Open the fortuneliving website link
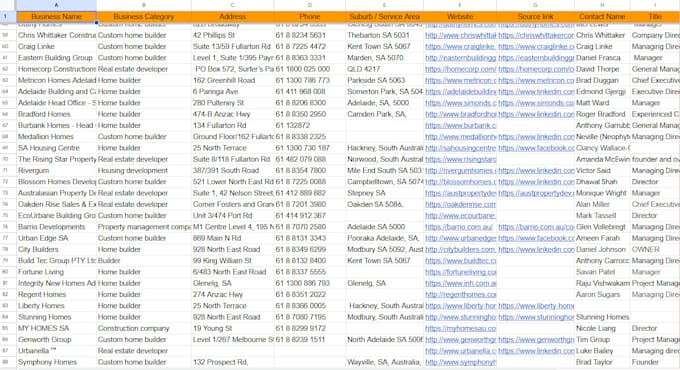The image size is (680, 370). click(461, 272)
